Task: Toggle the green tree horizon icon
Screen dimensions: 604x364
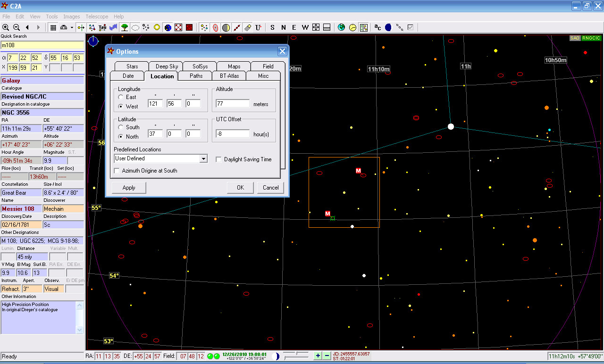Action: [x=125, y=27]
